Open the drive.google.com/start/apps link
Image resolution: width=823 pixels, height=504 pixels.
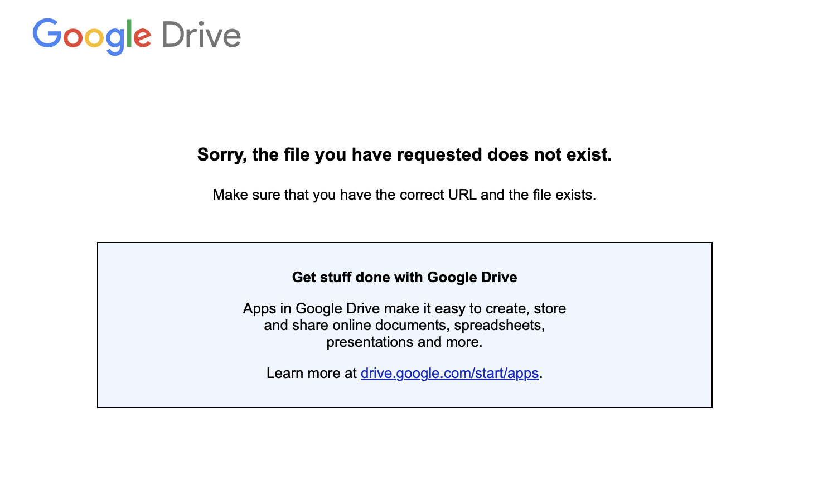(x=449, y=373)
